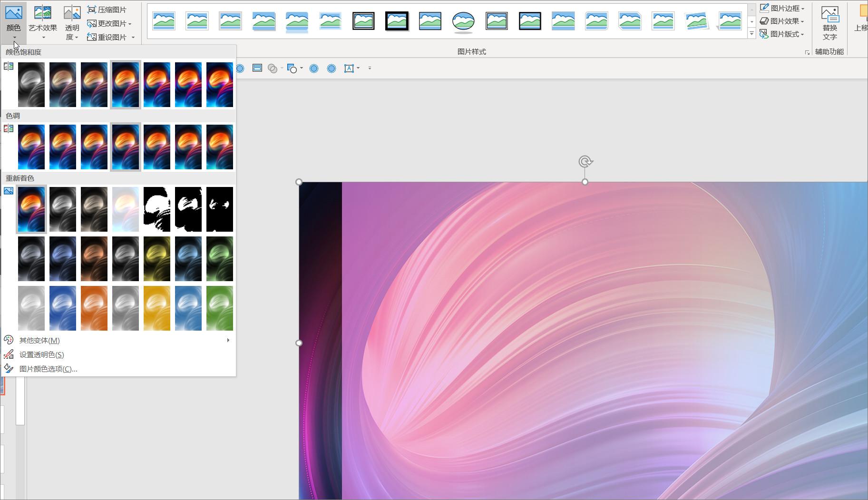Apply the first picture style in gallery
Image resolution: width=868 pixels, height=500 pixels.
click(164, 21)
